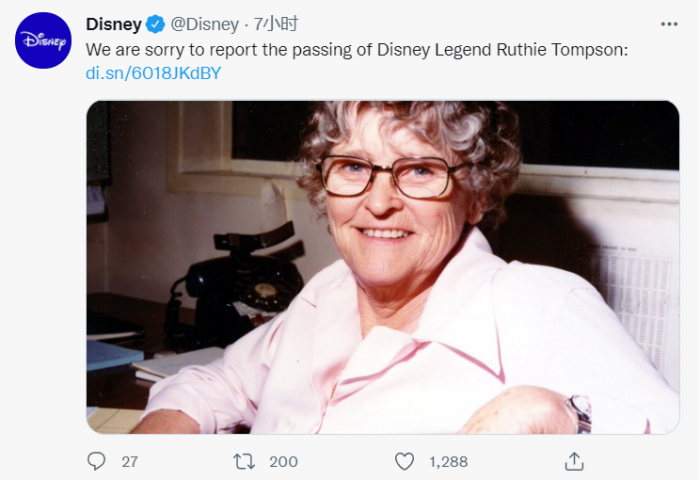
Task: Open the Ruthie Tompson photo
Action: pos(383,266)
